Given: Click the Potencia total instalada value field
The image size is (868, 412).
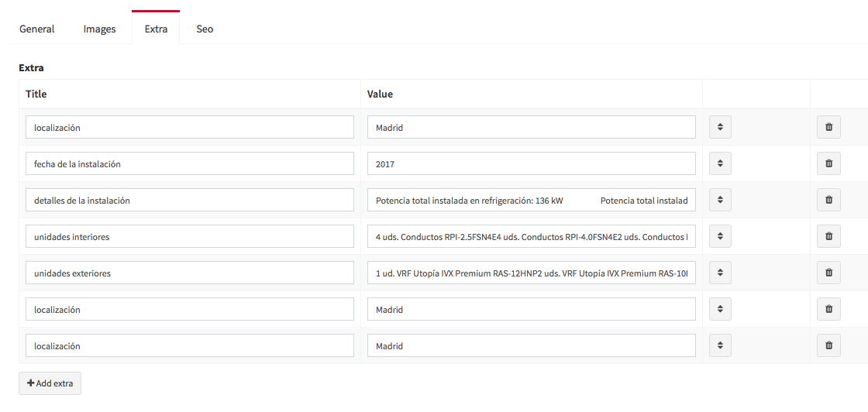Looking at the screenshot, I should (531, 200).
